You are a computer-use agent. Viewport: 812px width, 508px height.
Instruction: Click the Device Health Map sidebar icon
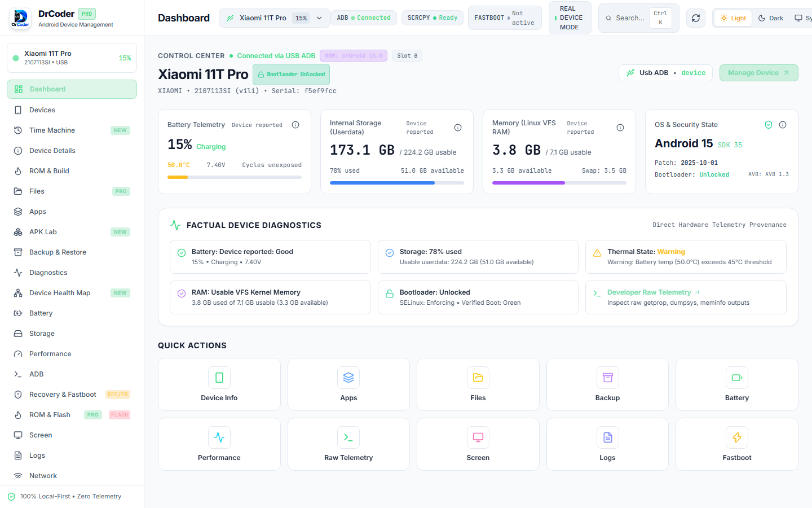pyautogui.click(x=18, y=293)
